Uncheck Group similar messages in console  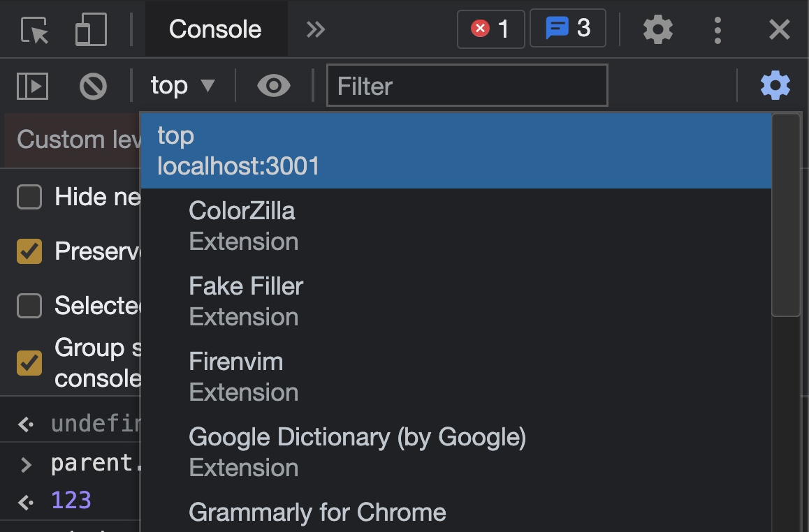[x=29, y=362]
